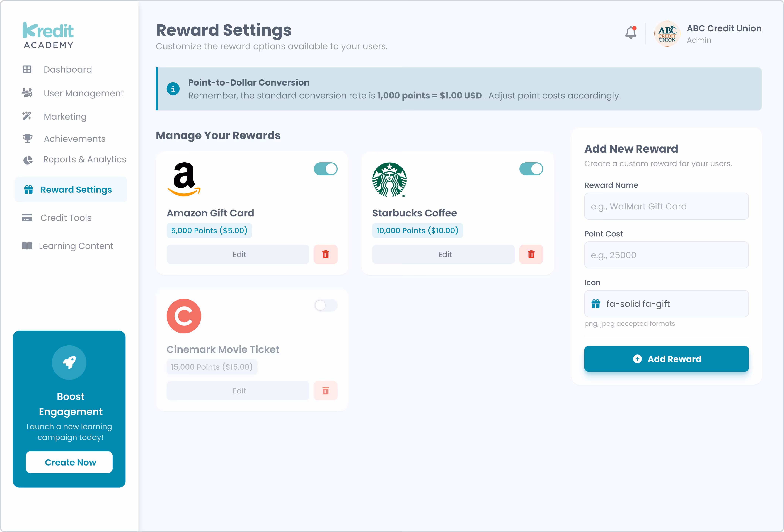Viewport: 784px width, 532px height.
Task: Open Learning Content via the book icon
Action: click(27, 246)
